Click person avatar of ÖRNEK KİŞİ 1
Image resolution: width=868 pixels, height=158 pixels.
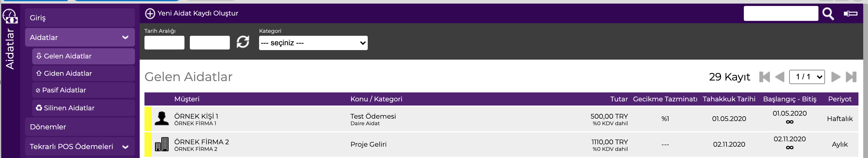162,119
